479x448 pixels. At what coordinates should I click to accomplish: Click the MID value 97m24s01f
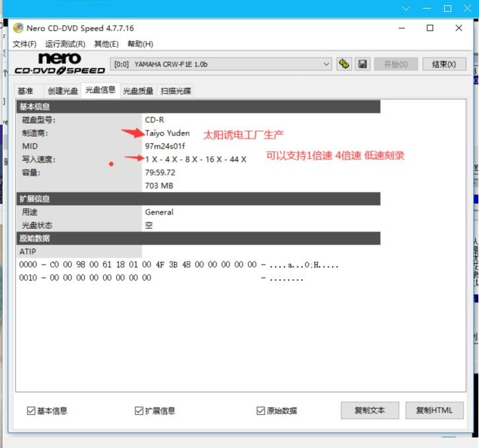point(165,146)
